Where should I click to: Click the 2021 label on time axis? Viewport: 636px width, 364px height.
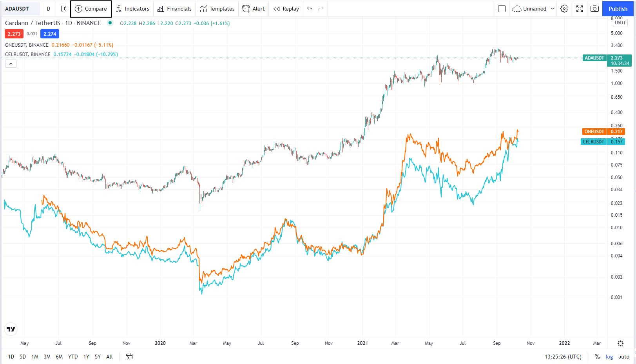(363, 343)
